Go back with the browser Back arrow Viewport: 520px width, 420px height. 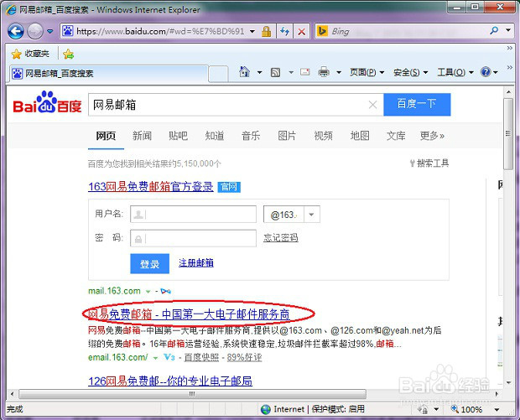click(16, 32)
